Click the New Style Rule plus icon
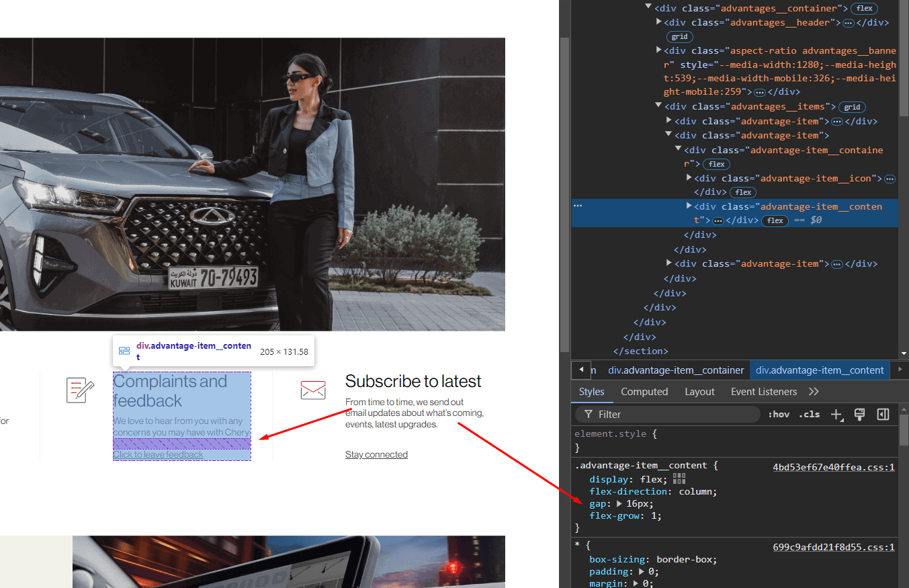 click(x=836, y=415)
